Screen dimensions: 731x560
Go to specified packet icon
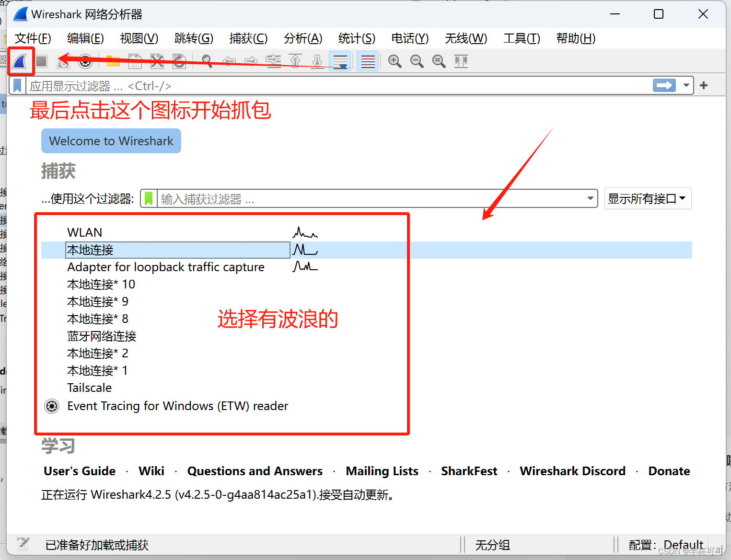[x=273, y=61]
